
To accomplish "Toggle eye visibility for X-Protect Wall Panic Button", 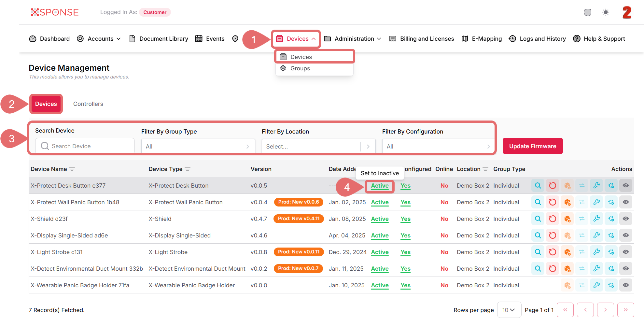I will [x=626, y=202].
